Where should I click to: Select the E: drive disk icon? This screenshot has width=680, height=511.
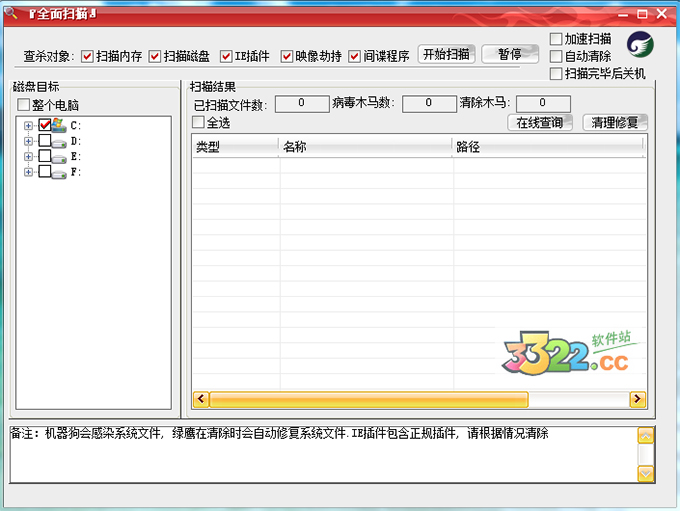(x=59, y=157)
